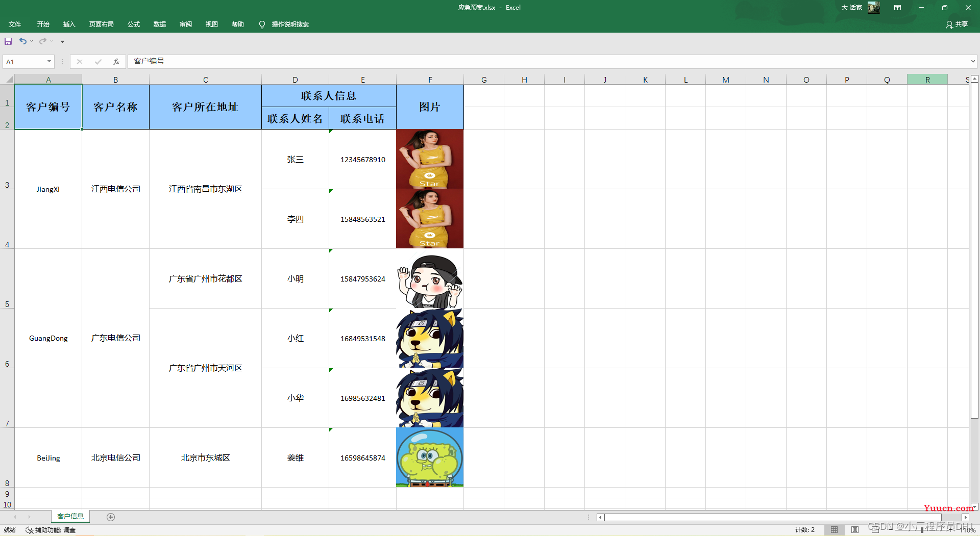Image resolution: width=980 pixels, height=536 pixels.
Task: Switch to the 数据 ribbon tab
Action: pos(160,24)
